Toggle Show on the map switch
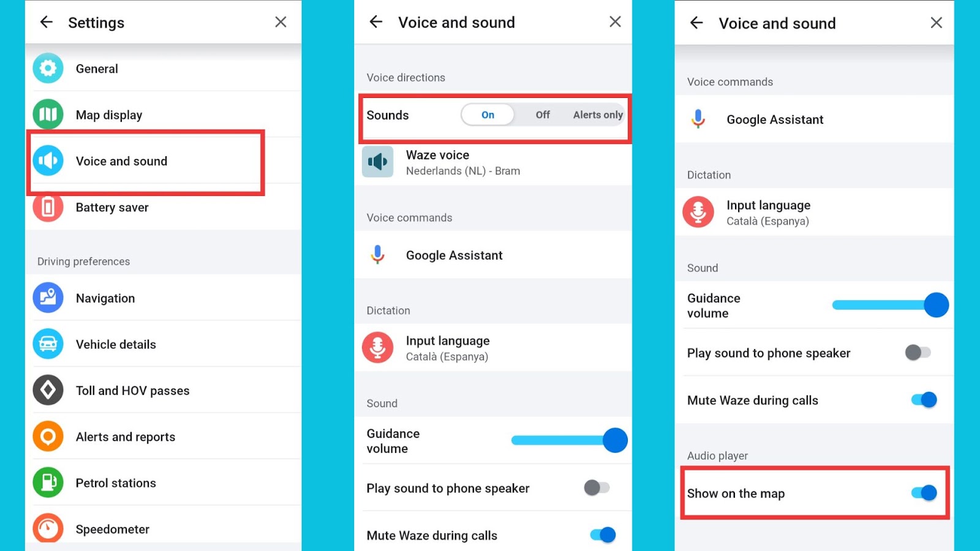Image resolution: width=980 pixels, height=551 pixels. tap(924, 493)
